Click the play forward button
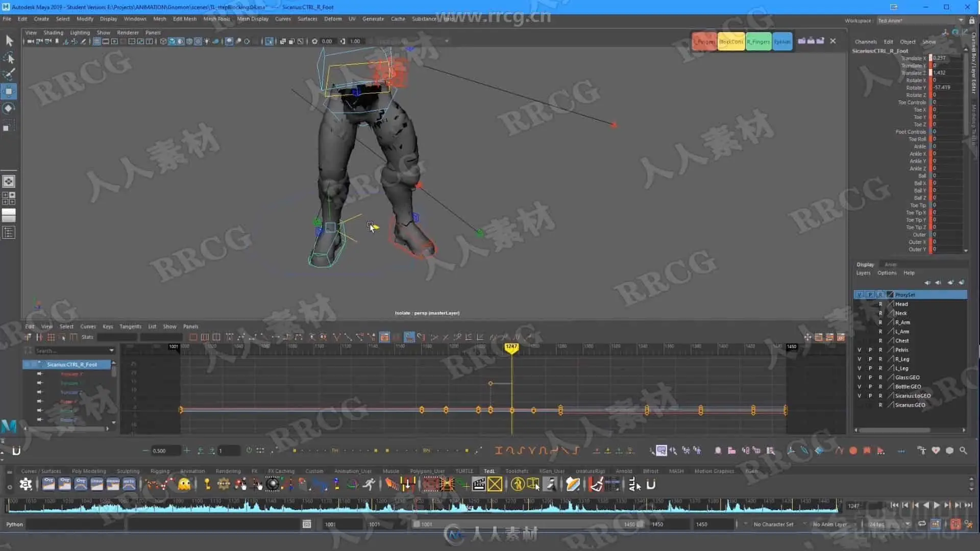The height and width of the screenshot is (551, 980). click(x=937, y=505)
